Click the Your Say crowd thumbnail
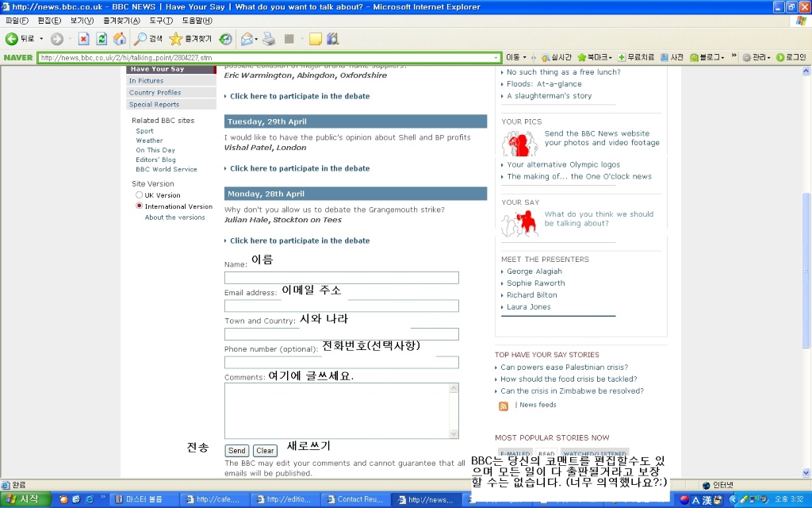The image size is (812, 508). click(520, 224)
